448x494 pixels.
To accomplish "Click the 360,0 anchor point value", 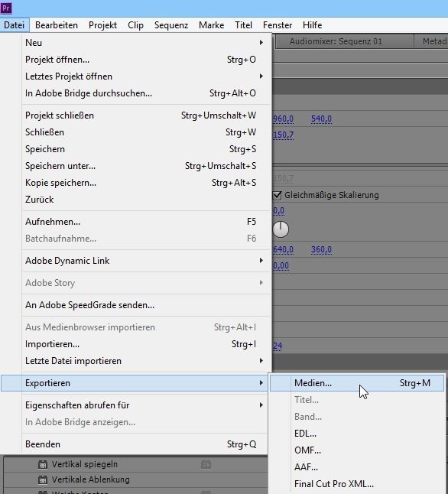I will click(x=321, y=249).
